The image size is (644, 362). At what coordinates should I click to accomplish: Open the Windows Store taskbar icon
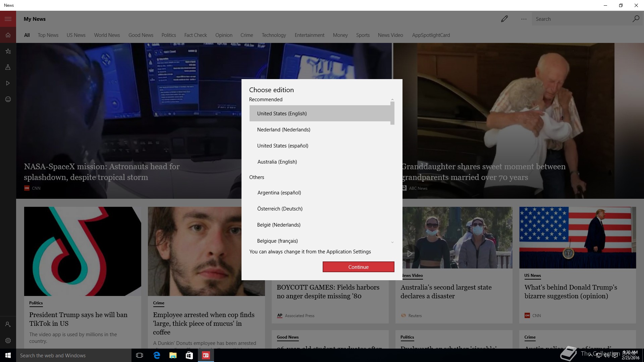click(189, 355)
